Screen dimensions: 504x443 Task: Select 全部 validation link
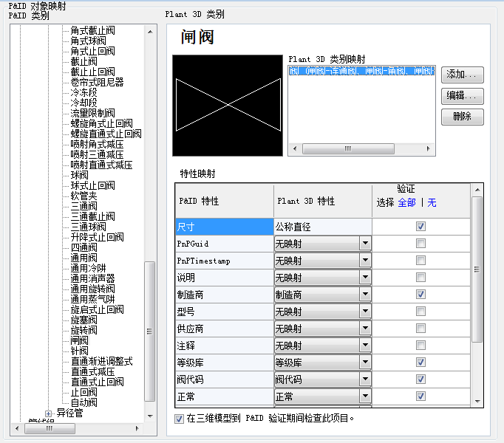(x=406, y=202)
